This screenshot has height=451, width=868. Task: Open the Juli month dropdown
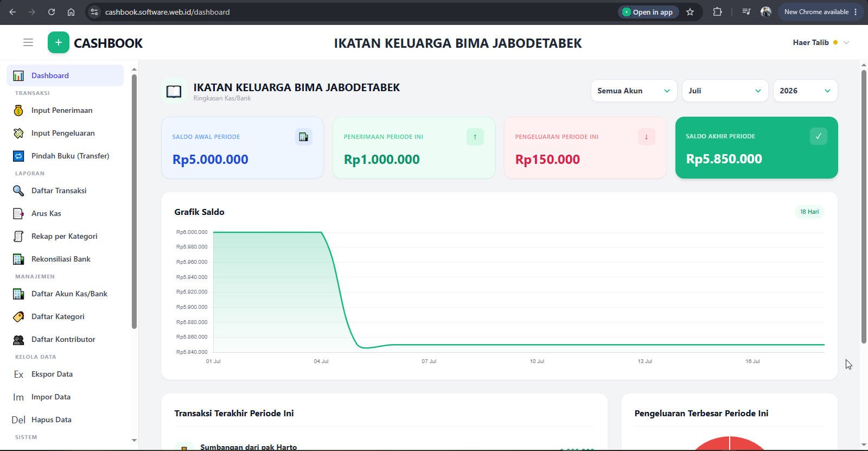(725, 91)
